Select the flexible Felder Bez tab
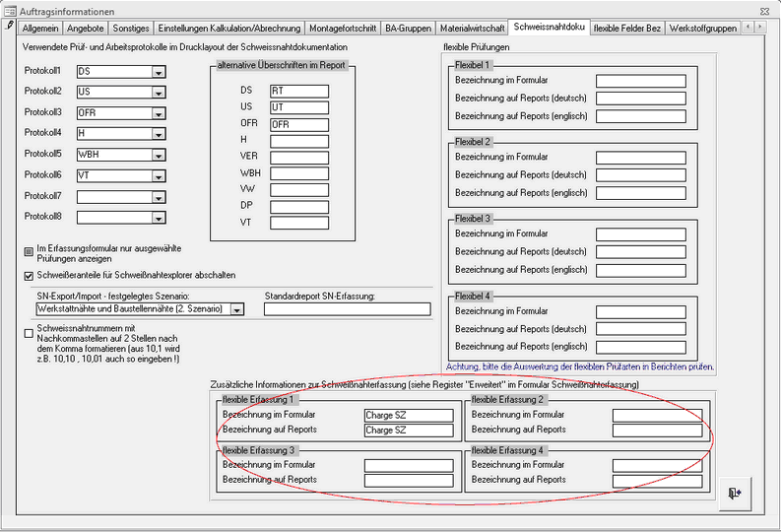 click(x=627, y=29)
